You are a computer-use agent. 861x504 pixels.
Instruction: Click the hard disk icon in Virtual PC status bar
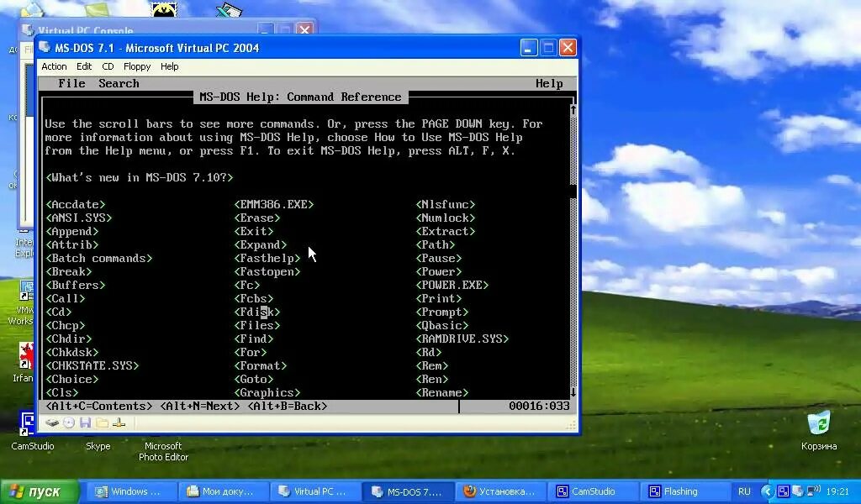coord(51,423)
